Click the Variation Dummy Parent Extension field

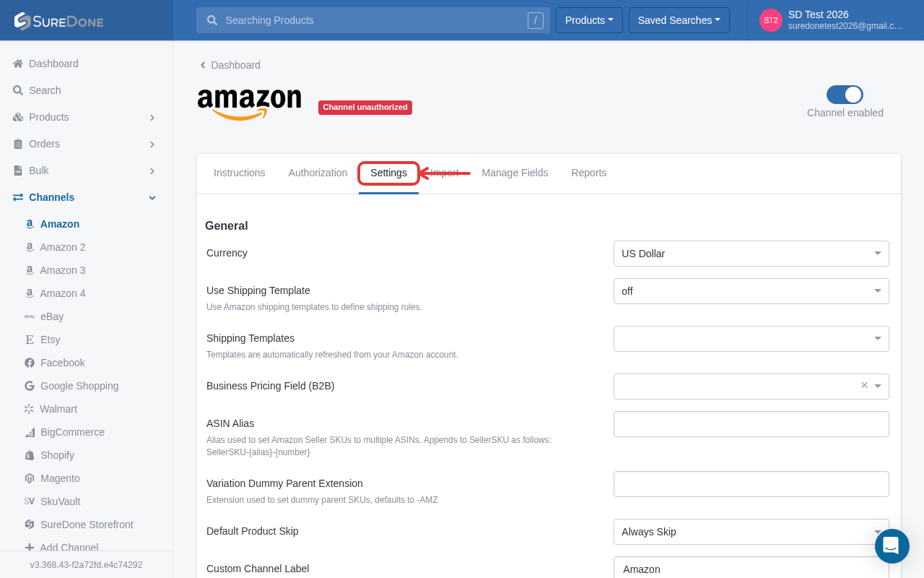coord(751,484)
